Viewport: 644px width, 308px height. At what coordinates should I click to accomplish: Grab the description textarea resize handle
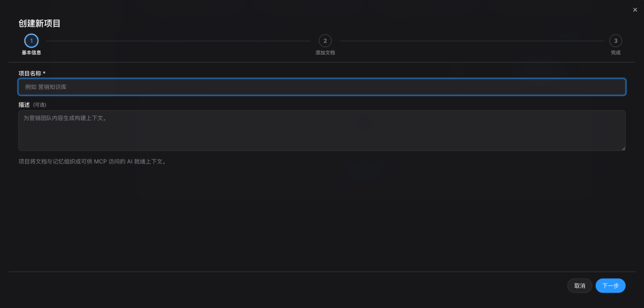[623, 148]
